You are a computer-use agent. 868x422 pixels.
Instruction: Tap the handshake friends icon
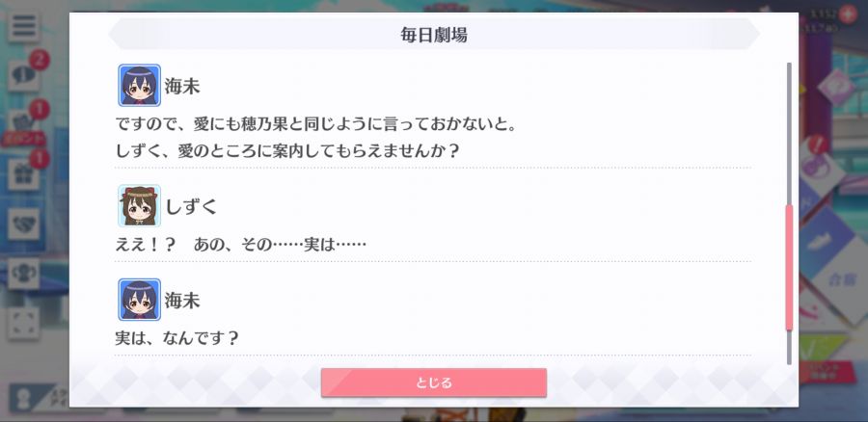[x=23, y=224]
